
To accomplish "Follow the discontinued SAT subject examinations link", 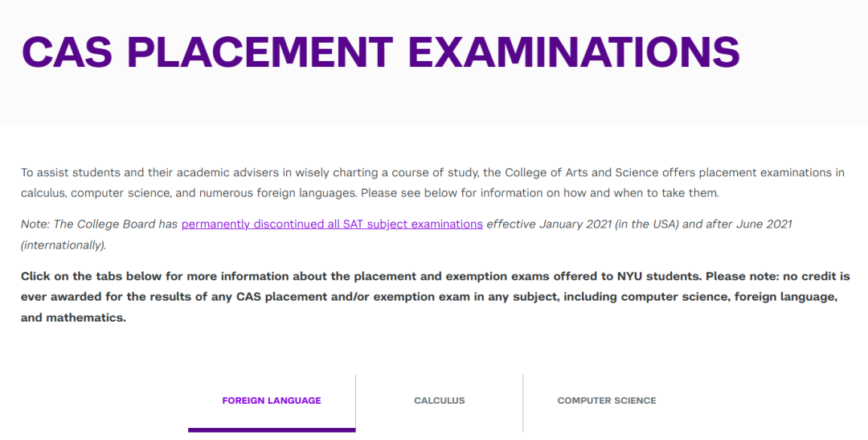I will [x=332, y=224].
